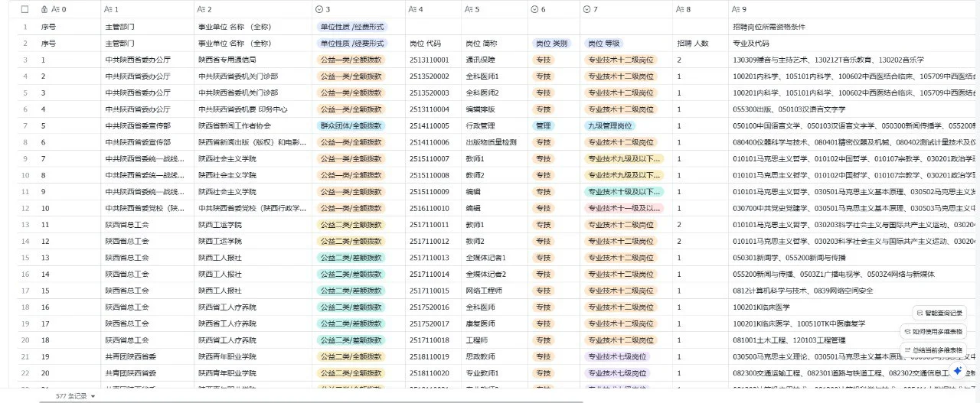The image size is (980, 403).
Task: Click the single-select icon of column 6 header
Action: click(x=534, y=9)
